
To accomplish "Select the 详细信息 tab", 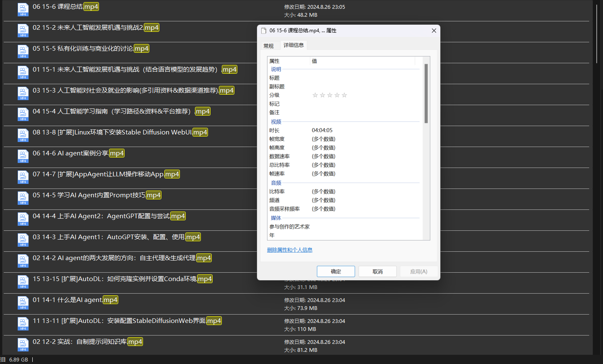I will pos(294,45).
